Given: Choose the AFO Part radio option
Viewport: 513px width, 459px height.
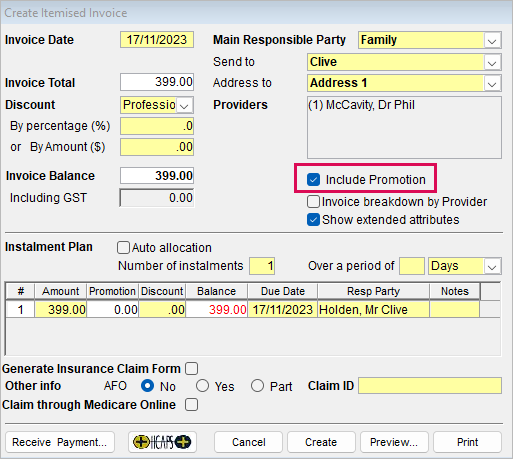Looking at the screenshot, I should (x=257, y=386).
